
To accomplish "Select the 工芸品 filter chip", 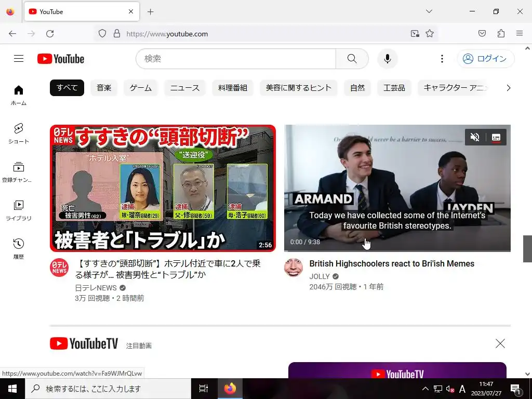I will tap(394, 88).
